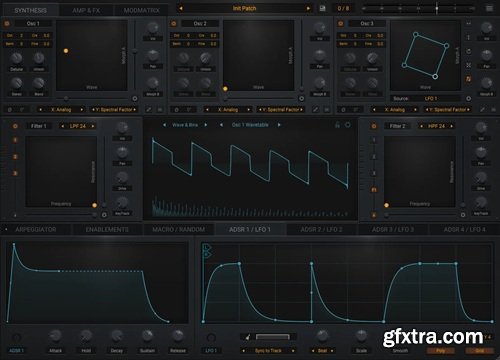Image resolution: width=500 pixels, height=360 pixels.
Task: Open the Filter 2 HPF 24 type selector
Action: point(436,126)
